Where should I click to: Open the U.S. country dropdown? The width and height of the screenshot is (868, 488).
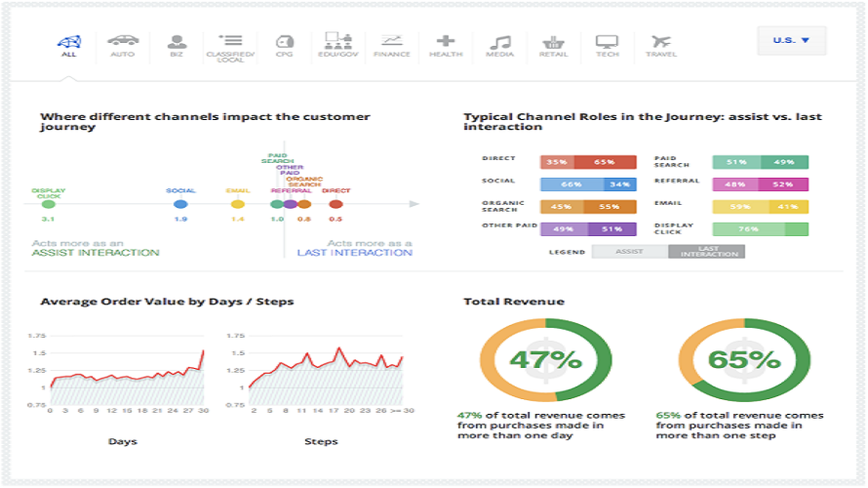[x=792, y=40]
